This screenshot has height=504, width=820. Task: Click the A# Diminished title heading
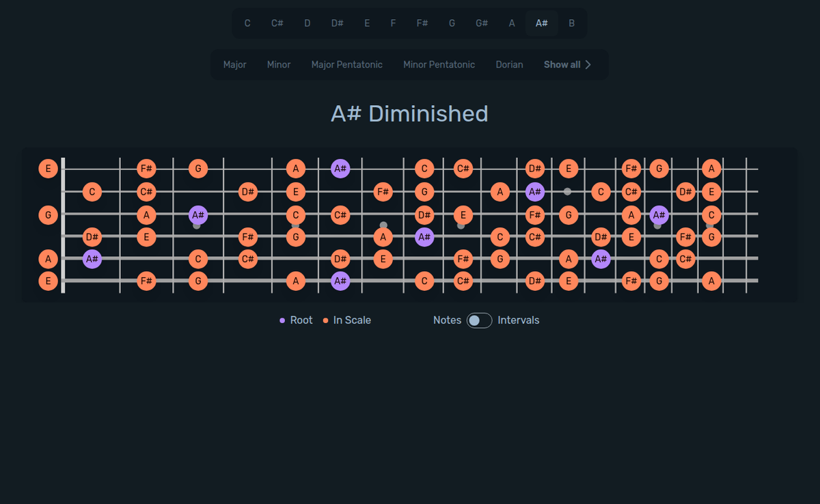coord(409,113)
